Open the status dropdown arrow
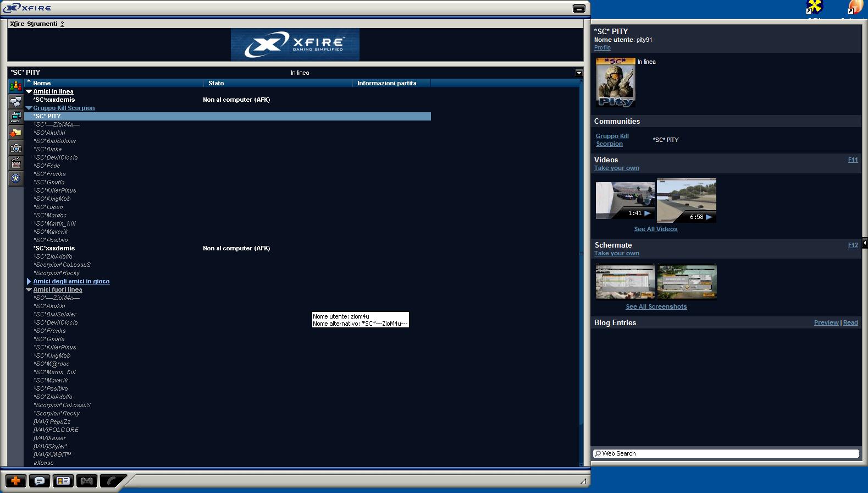Viewport: 868px width, 493px height. [x=579, y=73]
